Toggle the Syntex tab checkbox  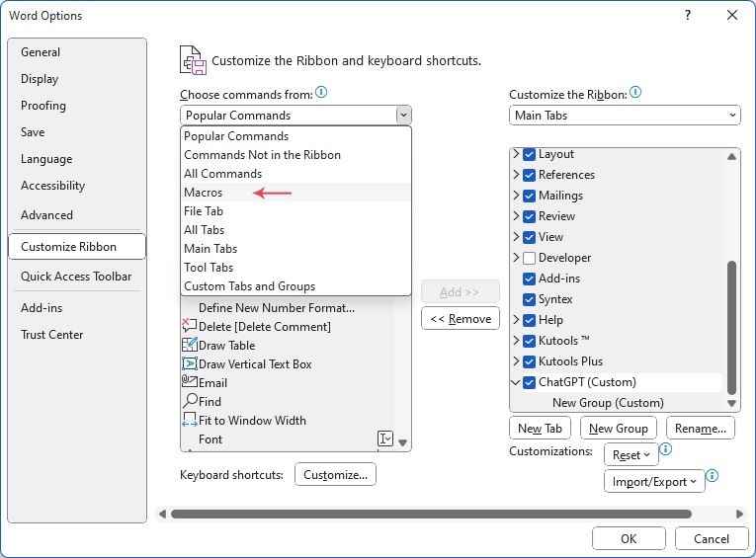[x=529, y=299]
